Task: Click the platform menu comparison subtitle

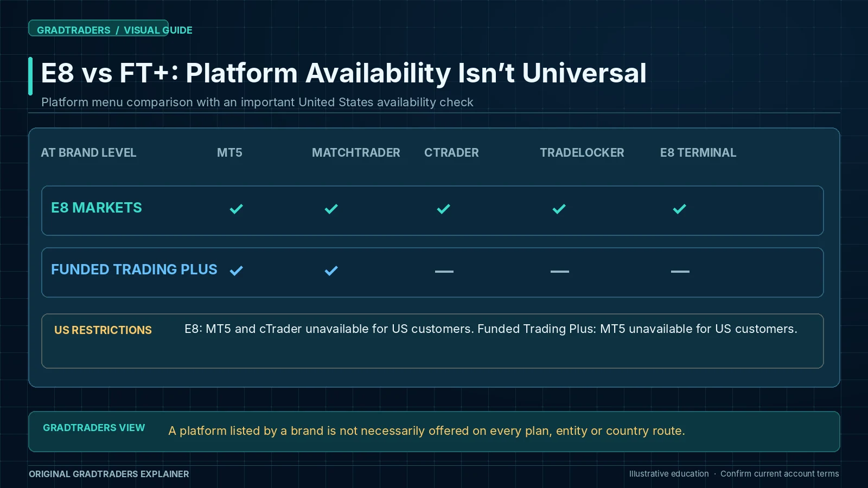Action: click(257, 102)
